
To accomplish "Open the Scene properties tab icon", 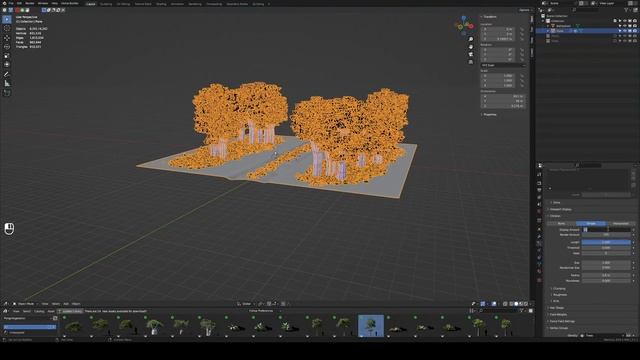I will 540,204.
